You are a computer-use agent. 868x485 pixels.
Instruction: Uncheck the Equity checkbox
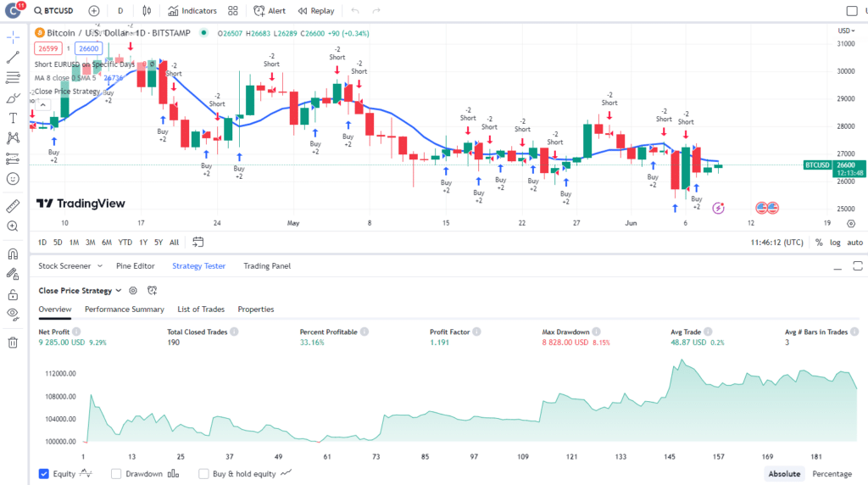point(44,474)
